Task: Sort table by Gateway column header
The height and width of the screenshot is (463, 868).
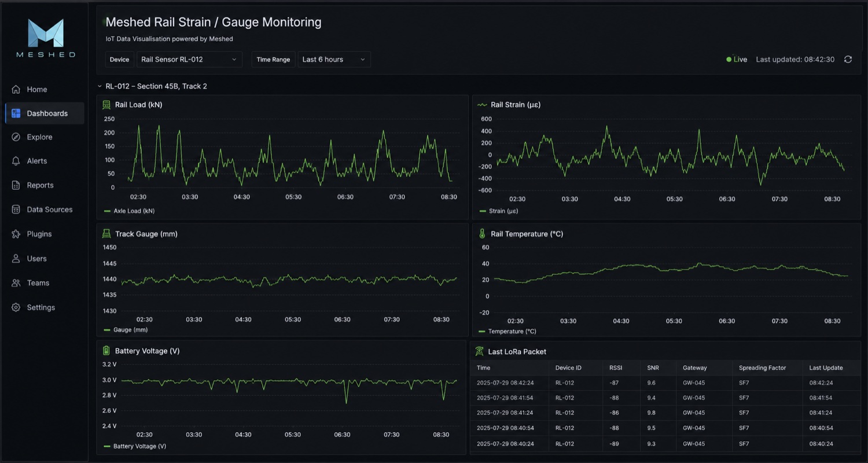Action: pos(694,368)
